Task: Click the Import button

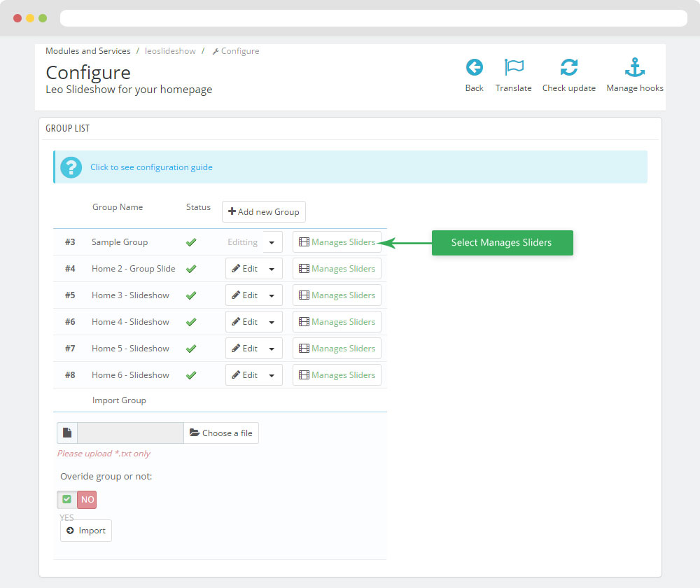Action: [x=86, y=531]
